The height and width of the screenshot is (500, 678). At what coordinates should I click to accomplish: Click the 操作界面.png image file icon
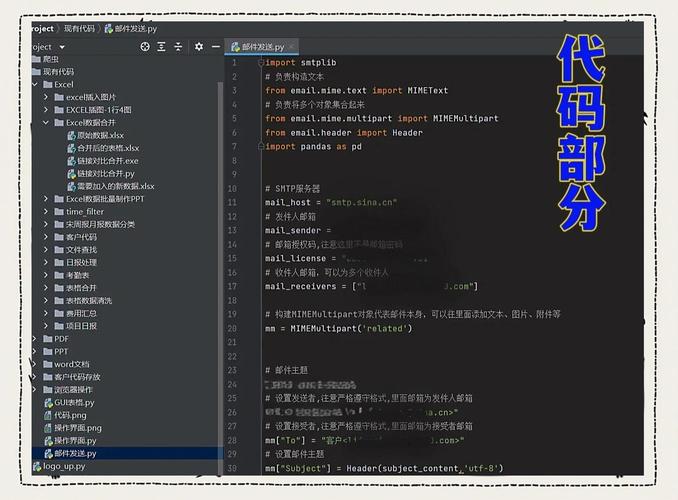click(x=48, y=428)
